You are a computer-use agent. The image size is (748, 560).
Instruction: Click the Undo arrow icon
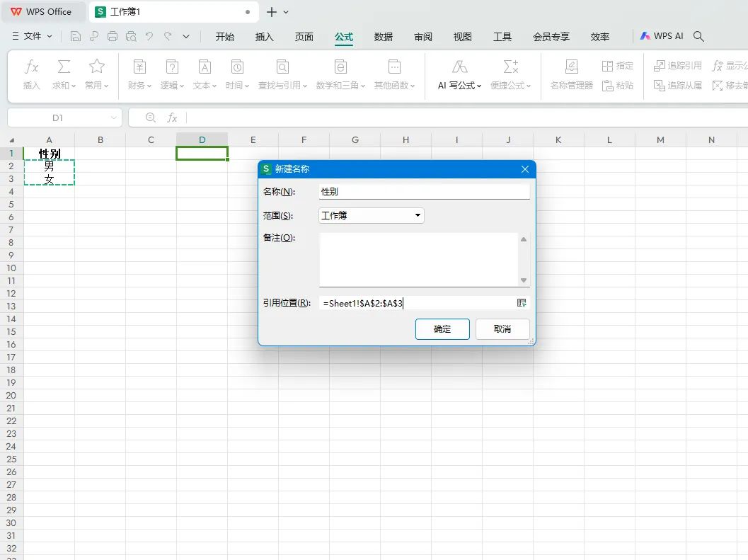point(149,36)
